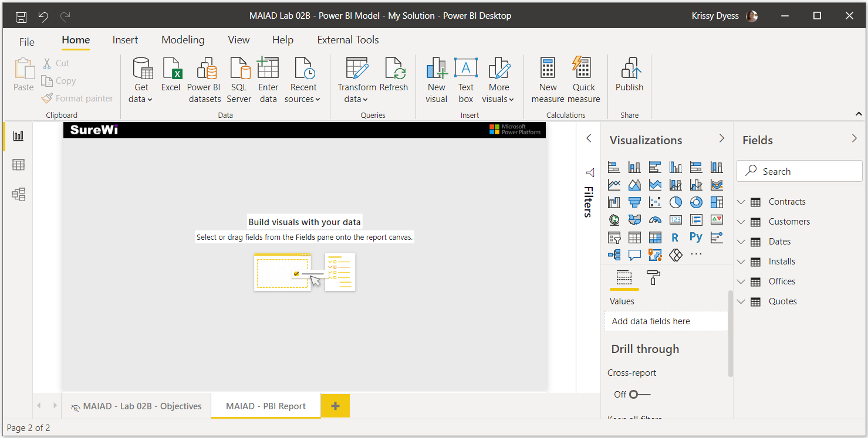Select the treemap visual
Image resolution: width=868 pixels, height=438 pixels.
pyautogui.click(x=717, y=203)
